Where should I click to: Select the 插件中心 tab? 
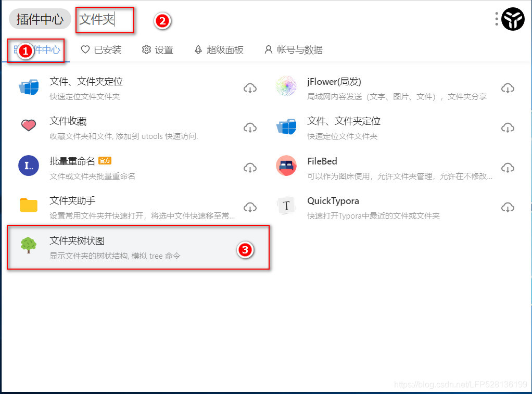pos(36,50)
